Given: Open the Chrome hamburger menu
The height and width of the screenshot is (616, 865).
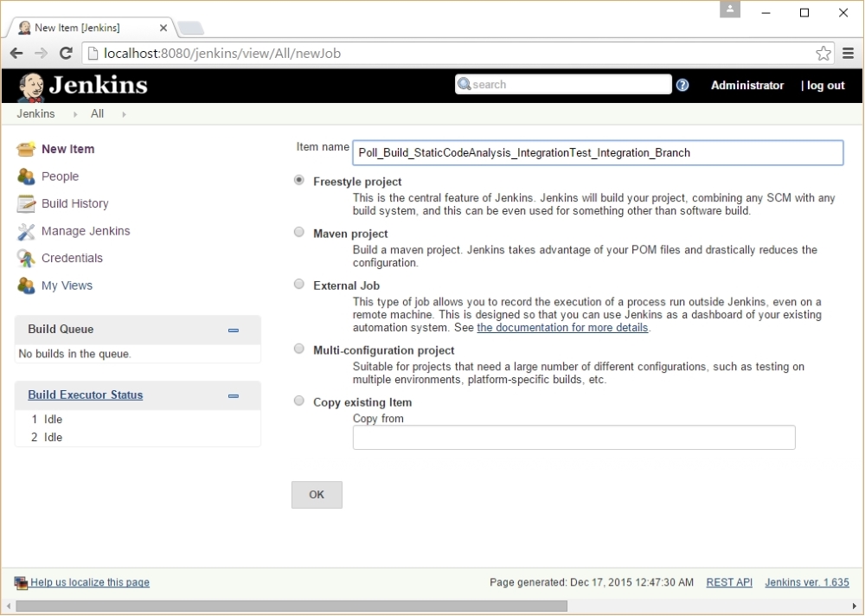Looking at the screenshot, I should click(x=849, y=53).
